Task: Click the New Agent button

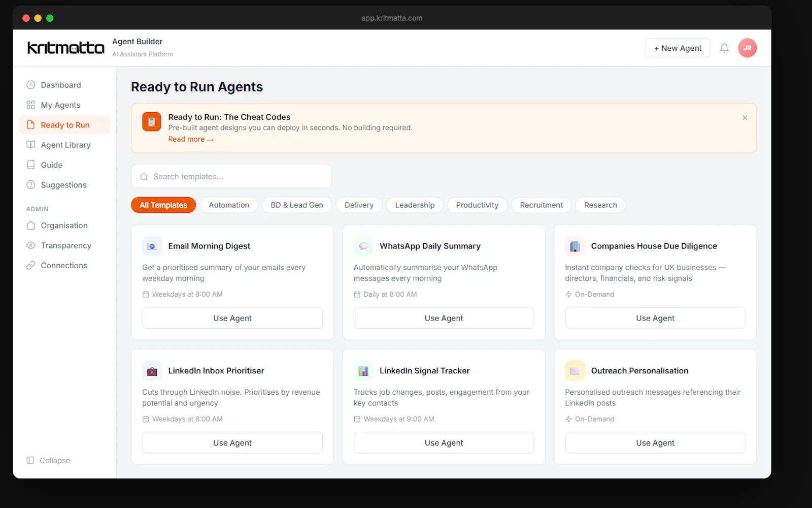Action: [x=678, y=48]
